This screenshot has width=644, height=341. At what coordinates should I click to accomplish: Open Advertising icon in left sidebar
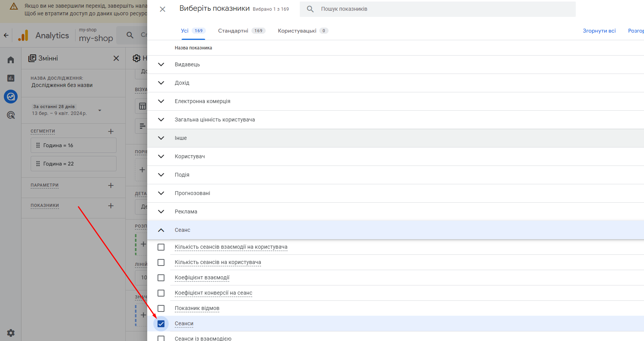[x=11, y=115]
